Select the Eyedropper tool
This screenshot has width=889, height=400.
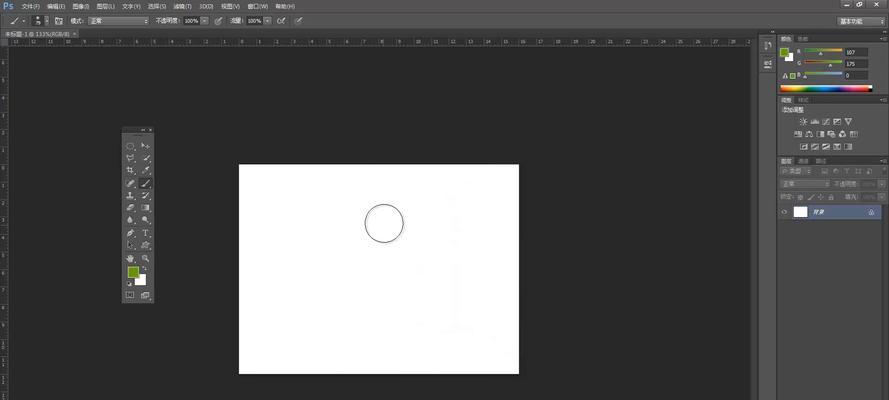point(146,171)
